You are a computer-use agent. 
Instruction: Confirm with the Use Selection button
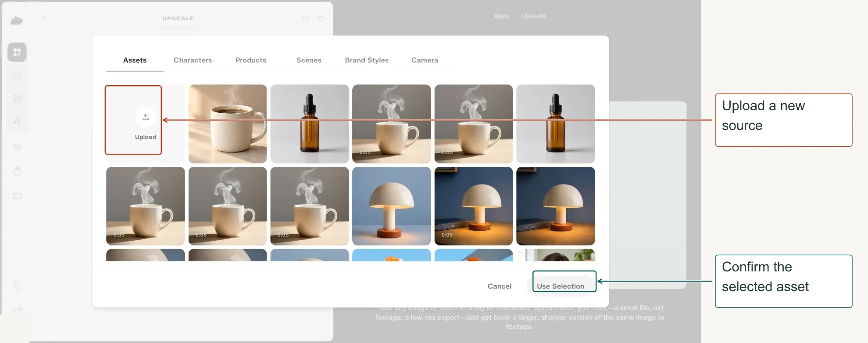pos(561,286)
